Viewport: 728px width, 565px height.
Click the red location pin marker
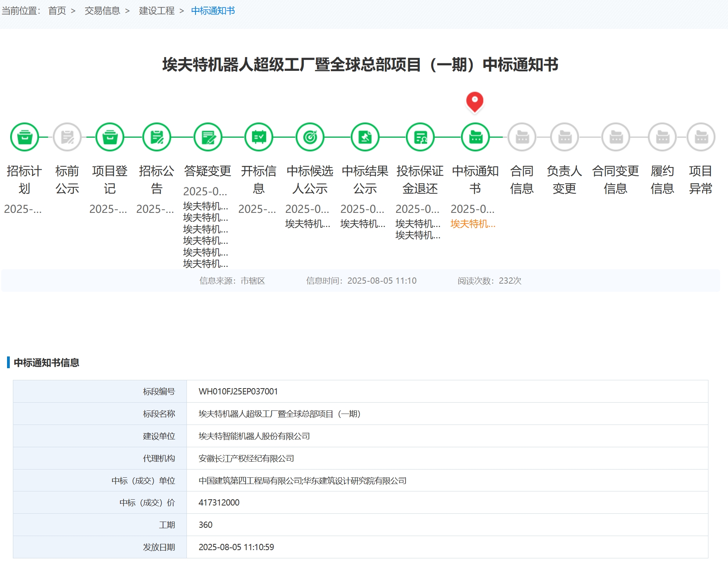475,103
